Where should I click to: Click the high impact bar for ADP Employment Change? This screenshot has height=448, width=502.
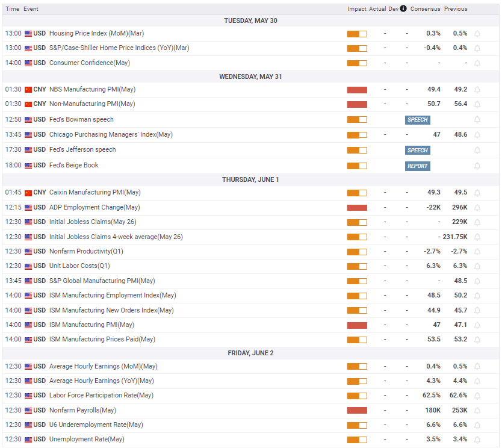357,208
